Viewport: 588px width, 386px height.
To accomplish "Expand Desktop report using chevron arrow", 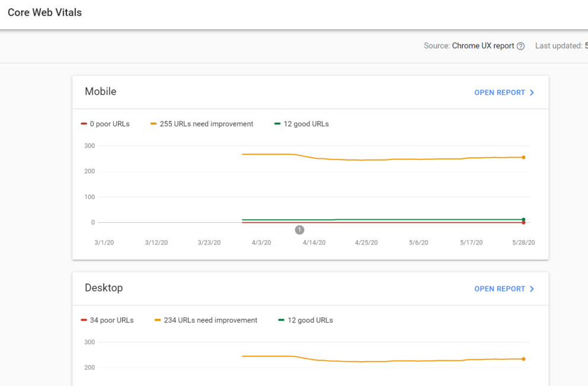I will click(x=532, y=289).
